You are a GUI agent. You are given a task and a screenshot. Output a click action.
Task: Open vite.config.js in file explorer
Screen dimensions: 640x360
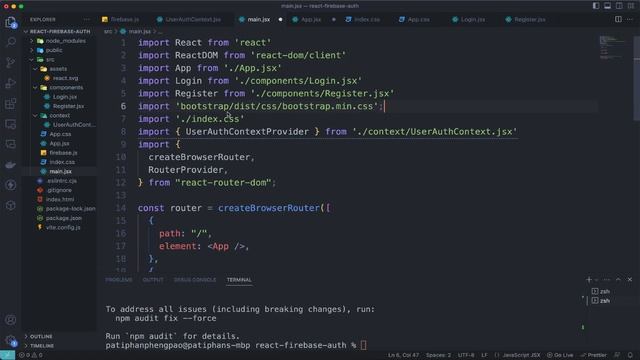(62, 227)
